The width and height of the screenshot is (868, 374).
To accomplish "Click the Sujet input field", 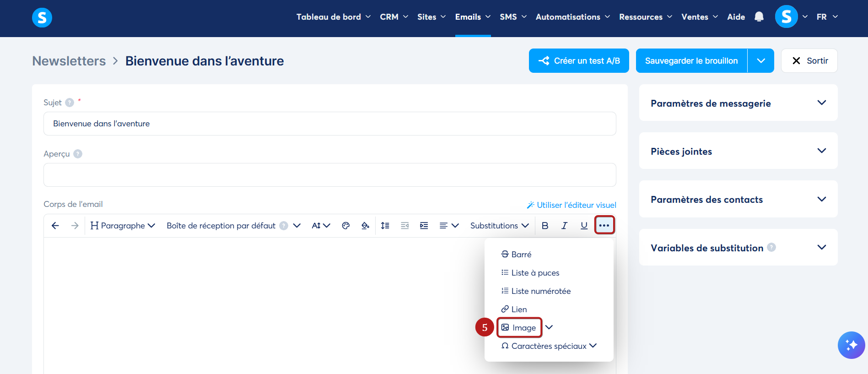I will click(x=330, y=124).
